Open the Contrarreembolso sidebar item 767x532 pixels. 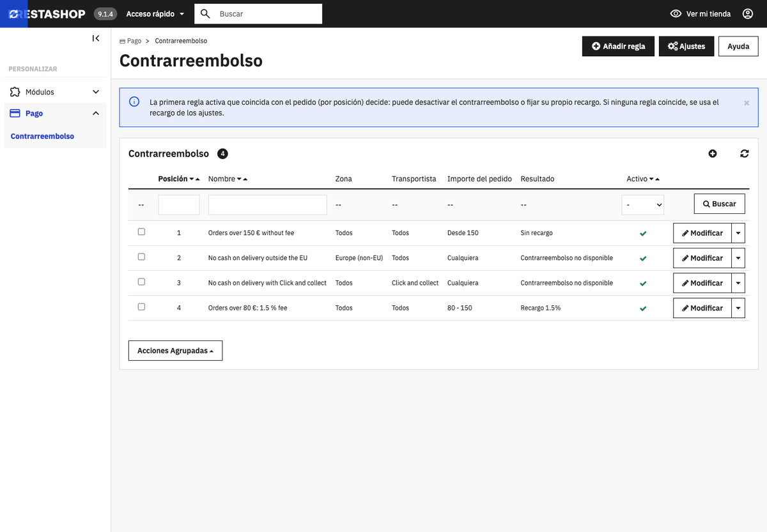tap(42, 136)
